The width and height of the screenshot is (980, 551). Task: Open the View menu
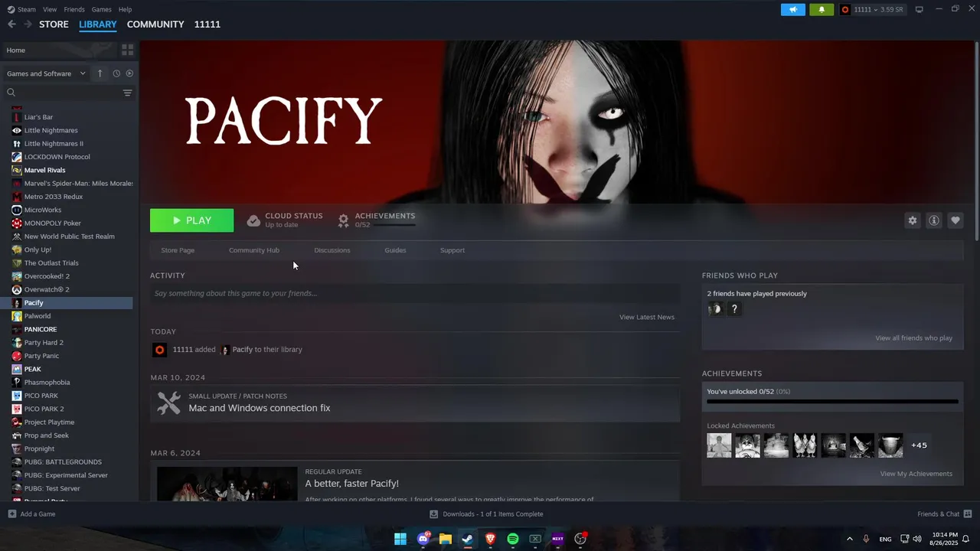pyautogui.click(x=50, y=9)
